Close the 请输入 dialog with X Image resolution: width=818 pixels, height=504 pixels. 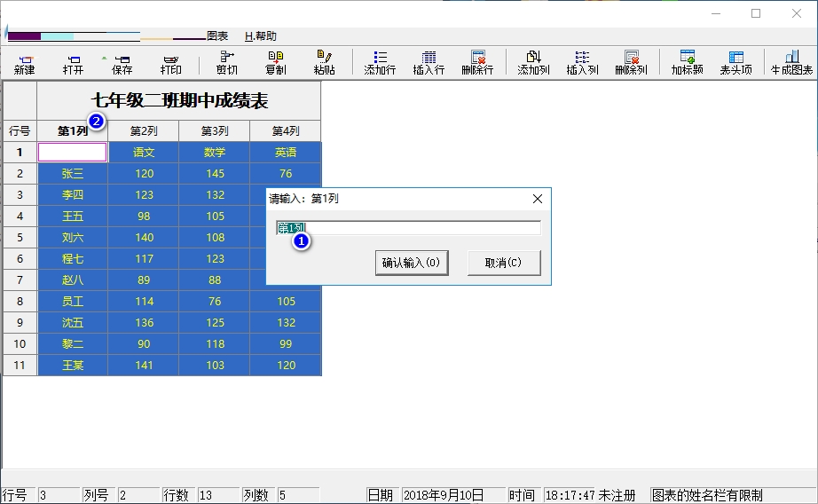pyautogui.click(x=537, y=199)
